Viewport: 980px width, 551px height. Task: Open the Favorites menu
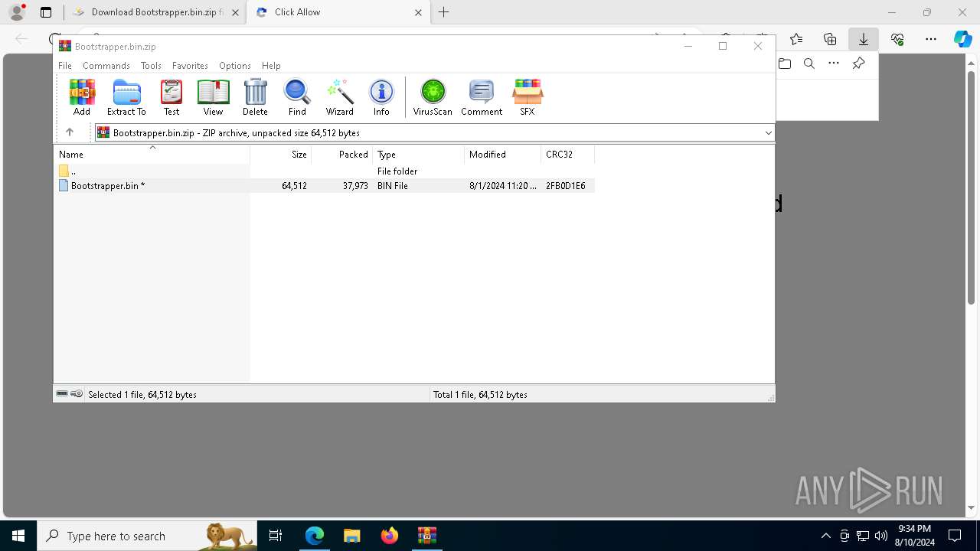(190, 66)
